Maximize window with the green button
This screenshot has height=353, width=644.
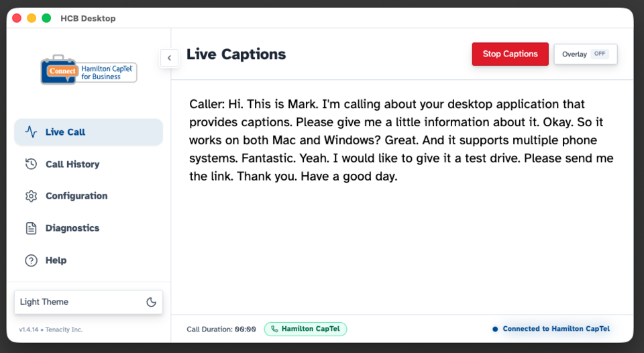pyautogui.click(x=46, y=18)
